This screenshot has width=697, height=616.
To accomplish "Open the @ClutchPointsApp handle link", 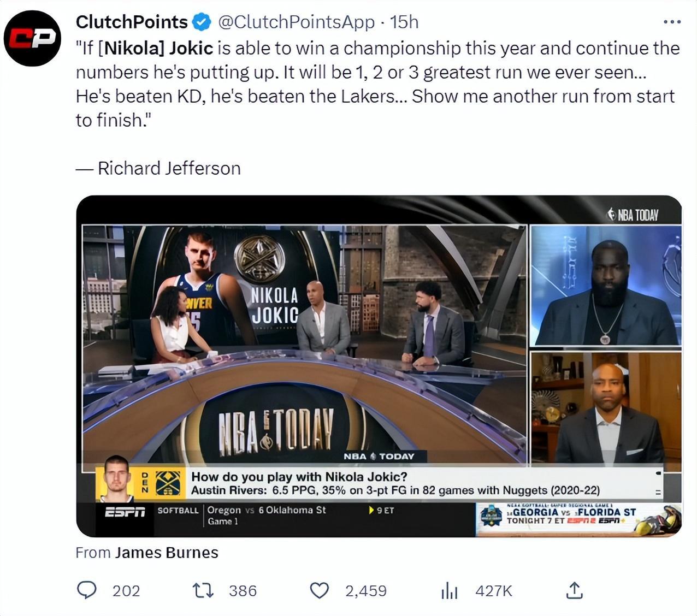I will (297, 22).
